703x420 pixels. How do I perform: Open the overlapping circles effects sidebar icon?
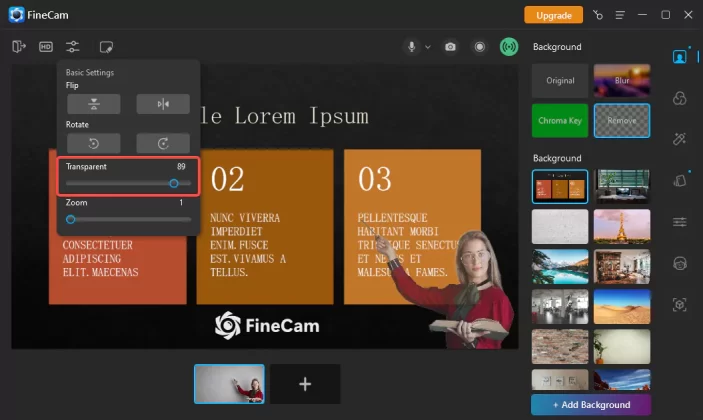coord(680,98)
